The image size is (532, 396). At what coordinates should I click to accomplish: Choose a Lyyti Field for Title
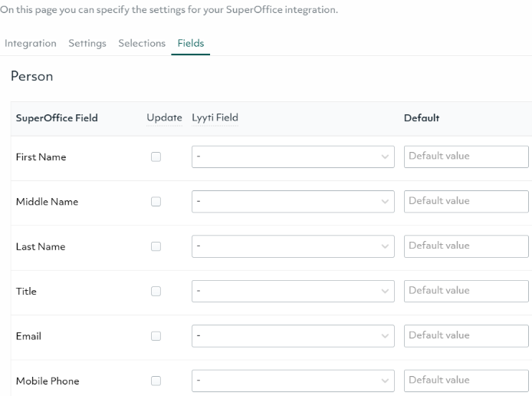(292, 292)
